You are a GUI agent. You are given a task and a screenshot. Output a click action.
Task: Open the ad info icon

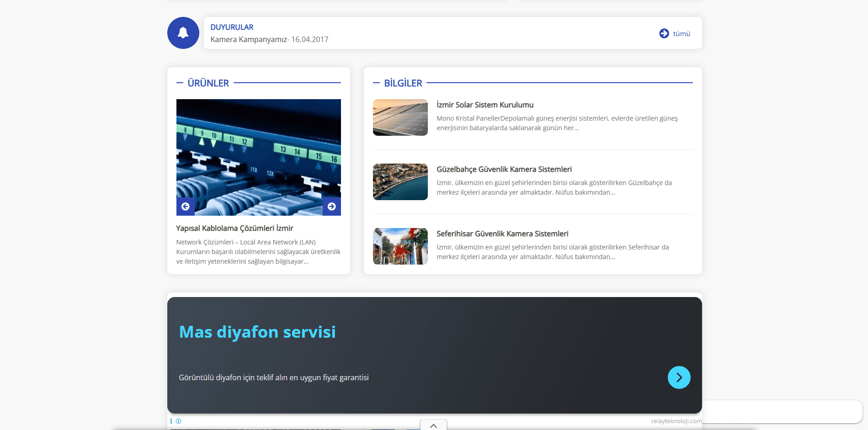(x=179, y=421)
